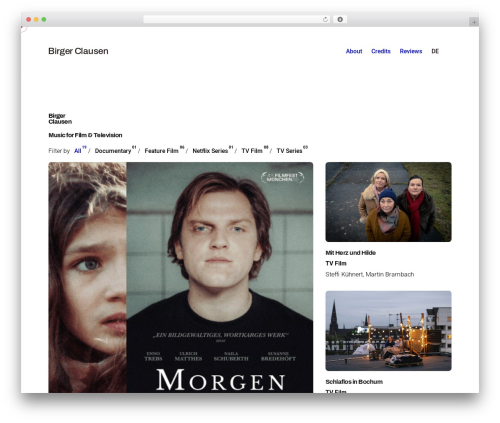This screenshot has width=500, height=423.
Task: Click the Schlaflos in Bochum title
Action: pos(354,381)
